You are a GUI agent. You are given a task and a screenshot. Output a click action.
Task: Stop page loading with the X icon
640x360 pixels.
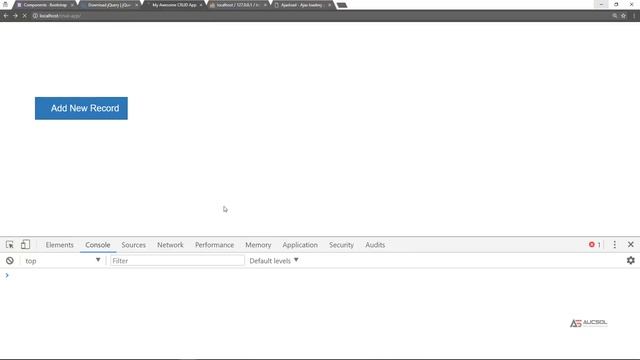point(24,16)
